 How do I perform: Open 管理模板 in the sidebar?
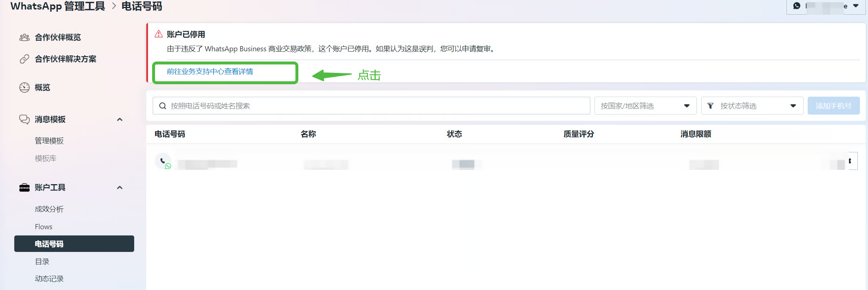[49, 141]
